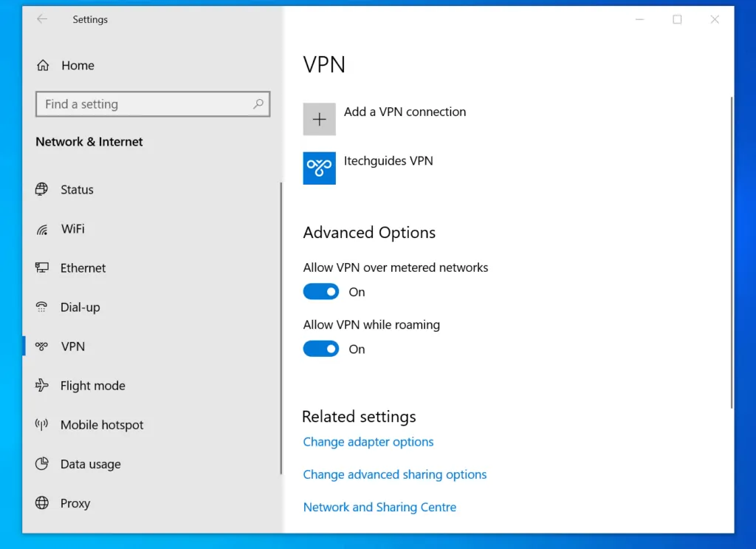Open Change adapter options
Image resolution: width=756 pixels, height=549 pixels.
pyautogui.click(x=368, y=441)
